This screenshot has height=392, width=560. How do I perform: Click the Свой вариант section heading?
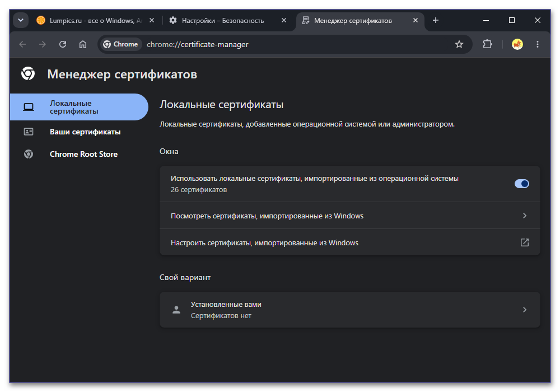tap(185, 277)
